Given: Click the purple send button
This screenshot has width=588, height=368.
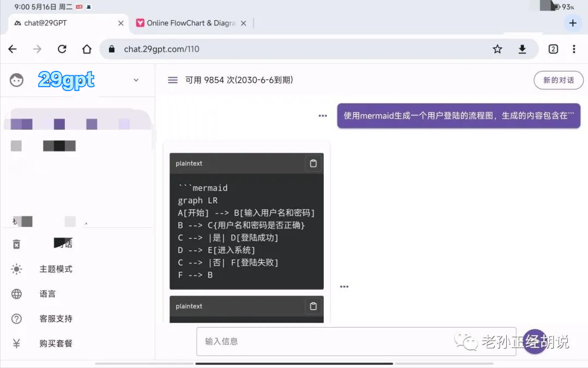Looking at the screenshot, I should [x=535, y=341].
